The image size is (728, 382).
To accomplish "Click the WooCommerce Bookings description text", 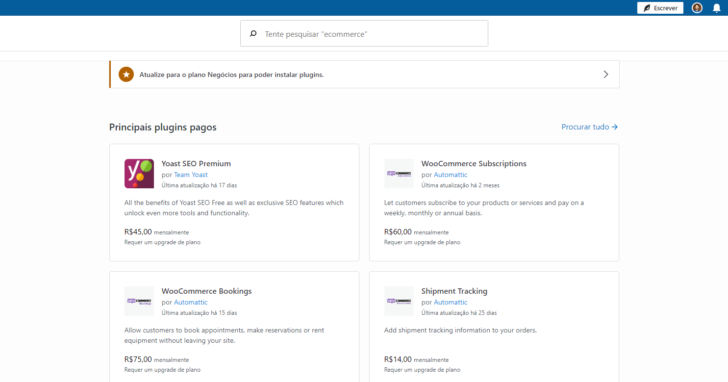I will click(224, 335).
